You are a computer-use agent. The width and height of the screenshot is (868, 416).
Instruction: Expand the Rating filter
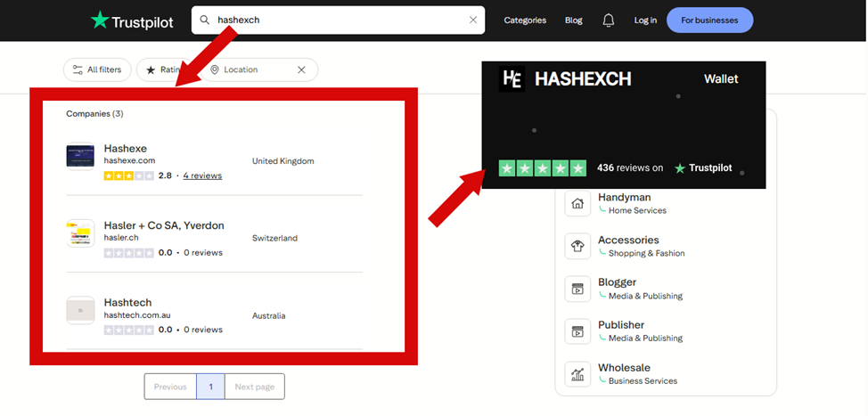tap(165, 69)
